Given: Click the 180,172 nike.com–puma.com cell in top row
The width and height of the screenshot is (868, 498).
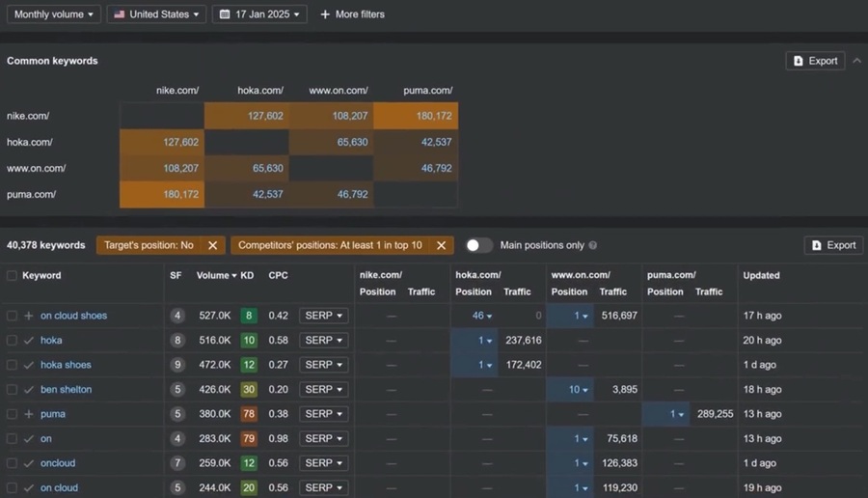Looking at the screenshot, I should click(416, 116).
